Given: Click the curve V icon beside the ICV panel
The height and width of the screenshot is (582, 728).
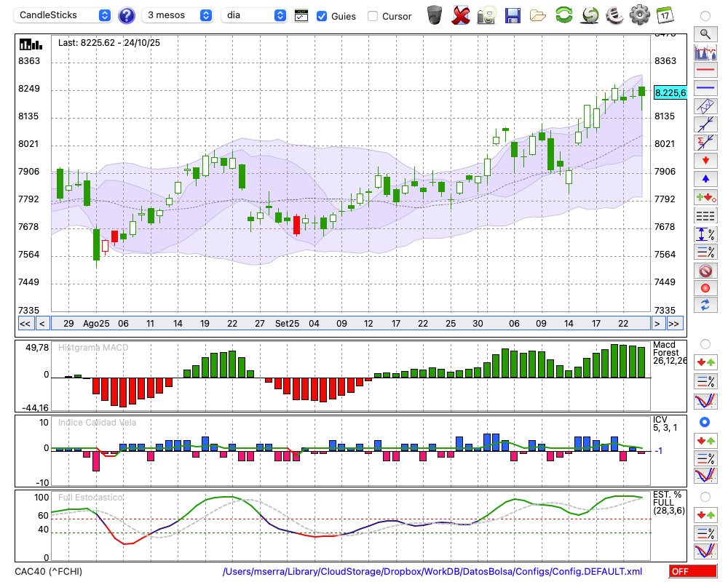Looking at the screenshot, I should pyautogui.click(x=705, y=476).
